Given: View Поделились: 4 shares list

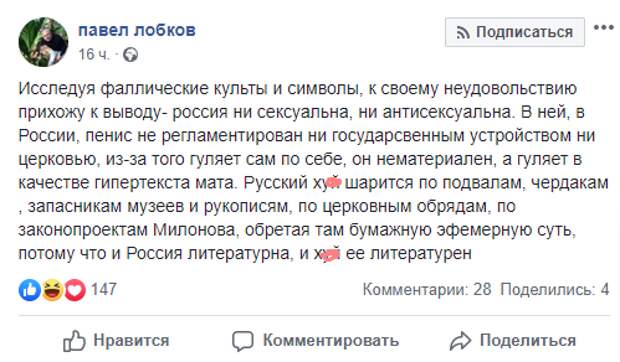Looking at the screenshot, I should 555,290.
